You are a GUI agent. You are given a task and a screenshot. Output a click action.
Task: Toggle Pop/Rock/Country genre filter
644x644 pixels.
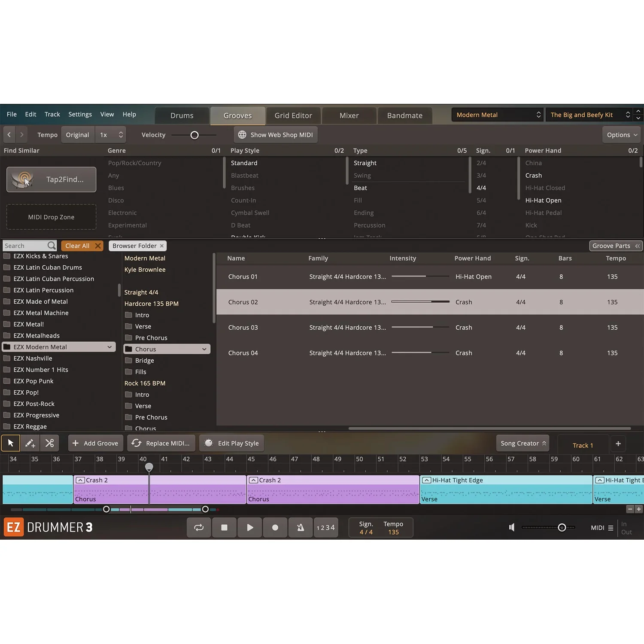(135, 163)
